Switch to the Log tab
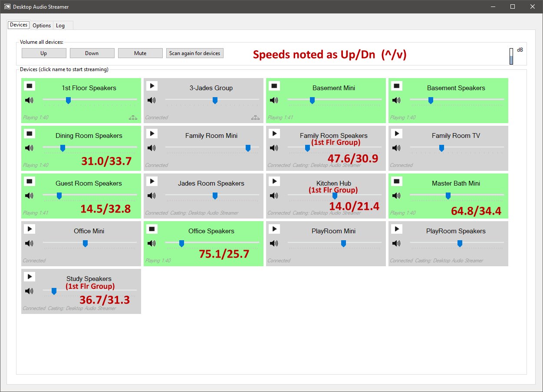543x392 pixels. [x=60, y=26]
